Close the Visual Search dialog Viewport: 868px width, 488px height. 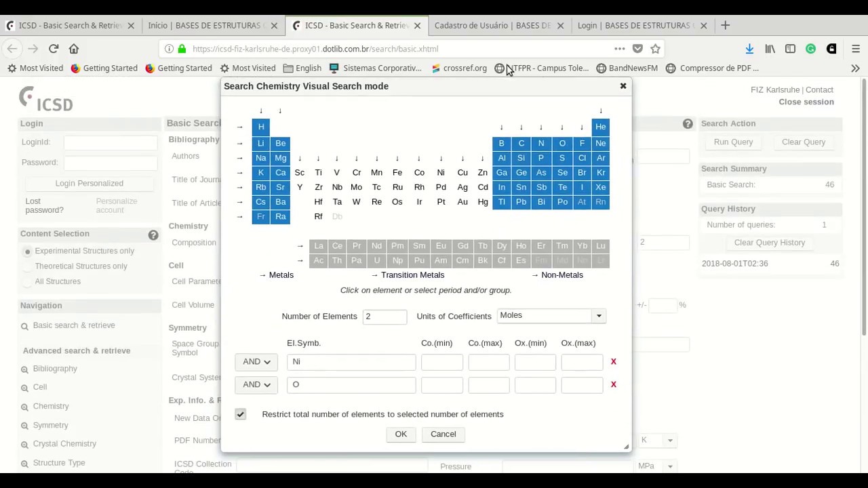(x=623, y=86)
